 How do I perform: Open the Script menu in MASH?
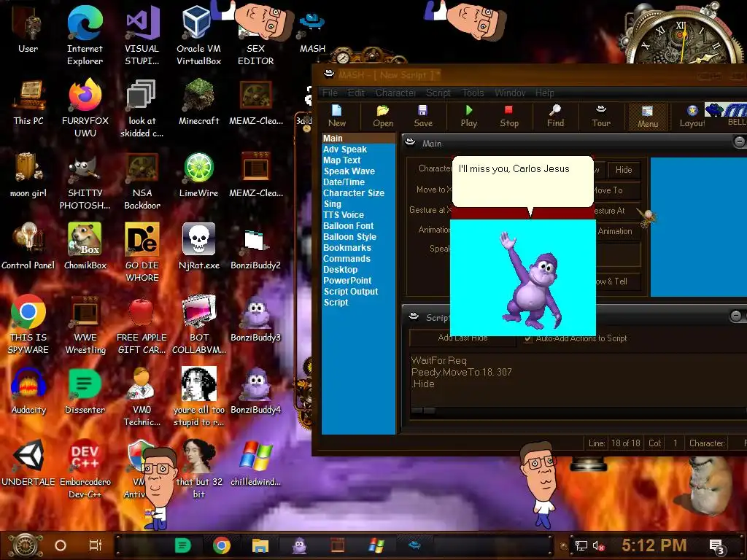click(x=438, y=93)
